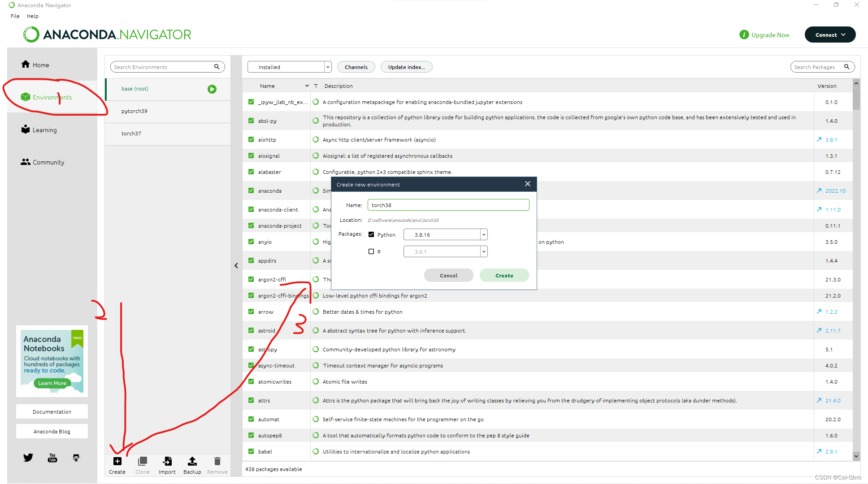Open the GitHub octocat icon link

pos(76,458)
